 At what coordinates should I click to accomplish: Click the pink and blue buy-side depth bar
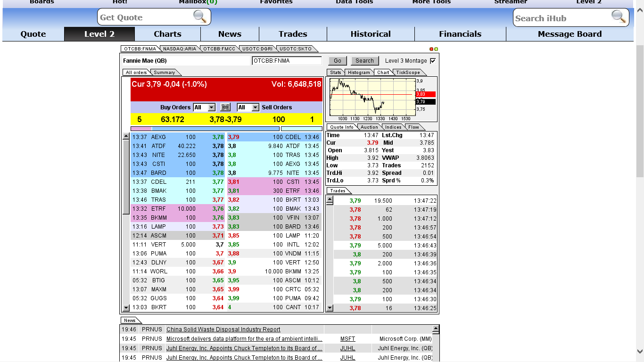point(205,129)
